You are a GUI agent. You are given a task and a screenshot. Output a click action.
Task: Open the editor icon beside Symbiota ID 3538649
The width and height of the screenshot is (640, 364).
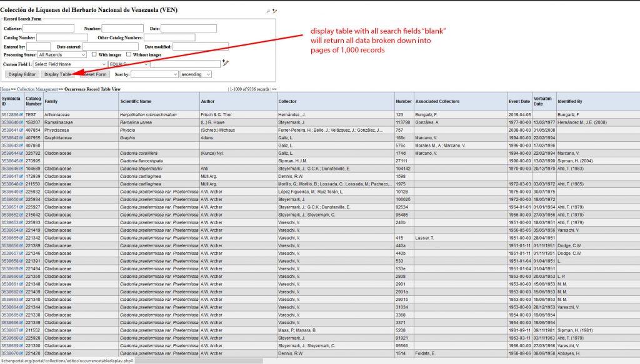21,192
